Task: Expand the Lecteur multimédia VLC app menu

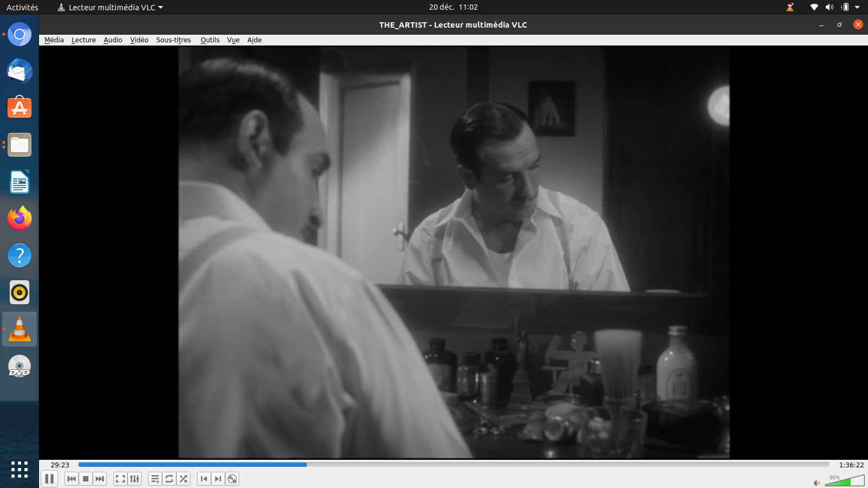Action: pos(111,8)
